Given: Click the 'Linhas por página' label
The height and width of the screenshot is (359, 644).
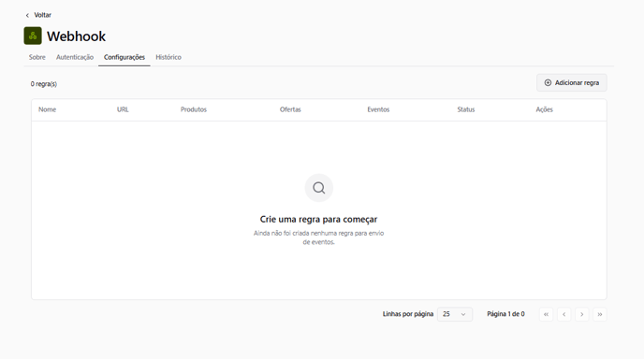Looking at the screenshot, I should pos(408,314).
